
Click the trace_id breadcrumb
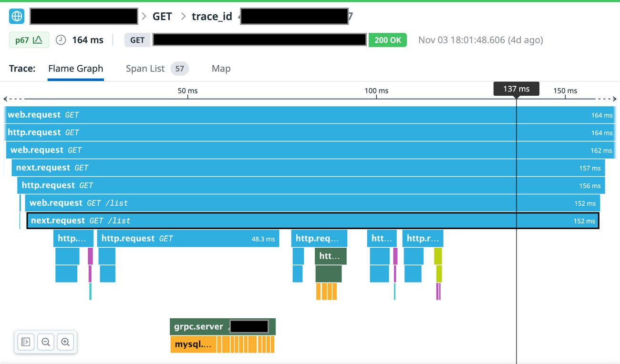click(212, 16)
